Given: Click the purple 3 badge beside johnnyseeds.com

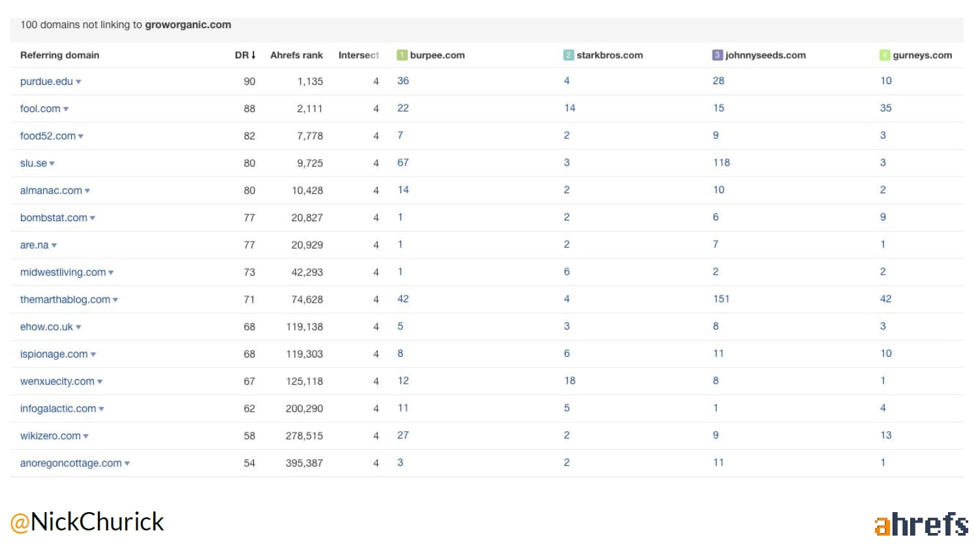Looking at the screenshot, I should click(x=717, y=55).
